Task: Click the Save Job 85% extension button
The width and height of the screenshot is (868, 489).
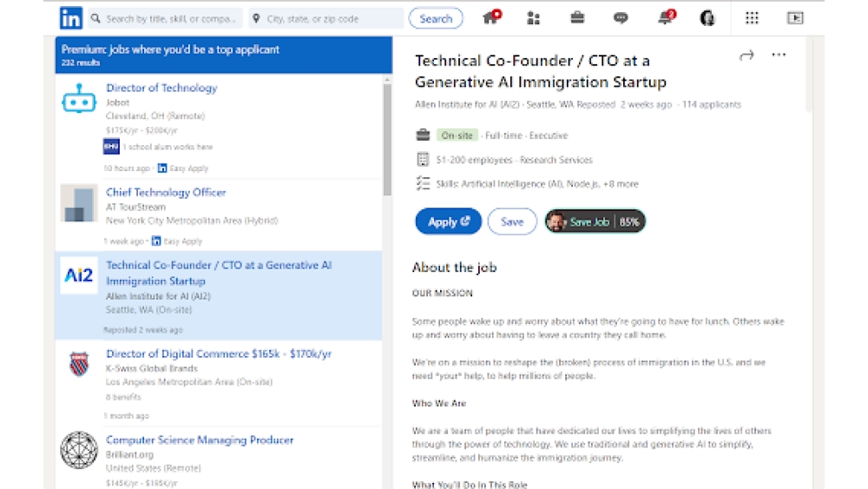Action: [595, 221]
